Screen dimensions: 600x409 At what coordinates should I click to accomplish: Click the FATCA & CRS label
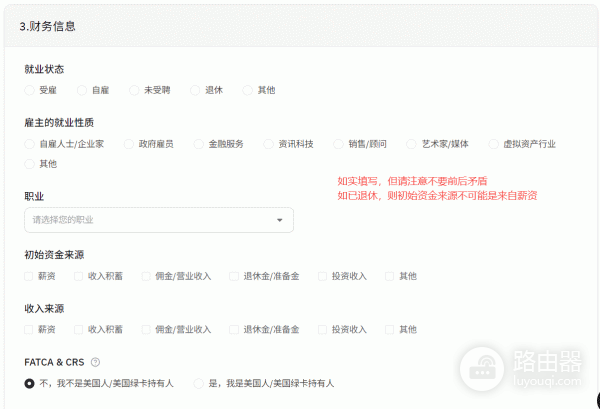(x=54, y=362)
